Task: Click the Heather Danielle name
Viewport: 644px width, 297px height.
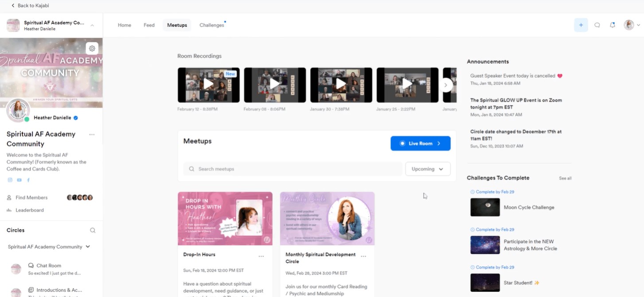Action: 53,118
